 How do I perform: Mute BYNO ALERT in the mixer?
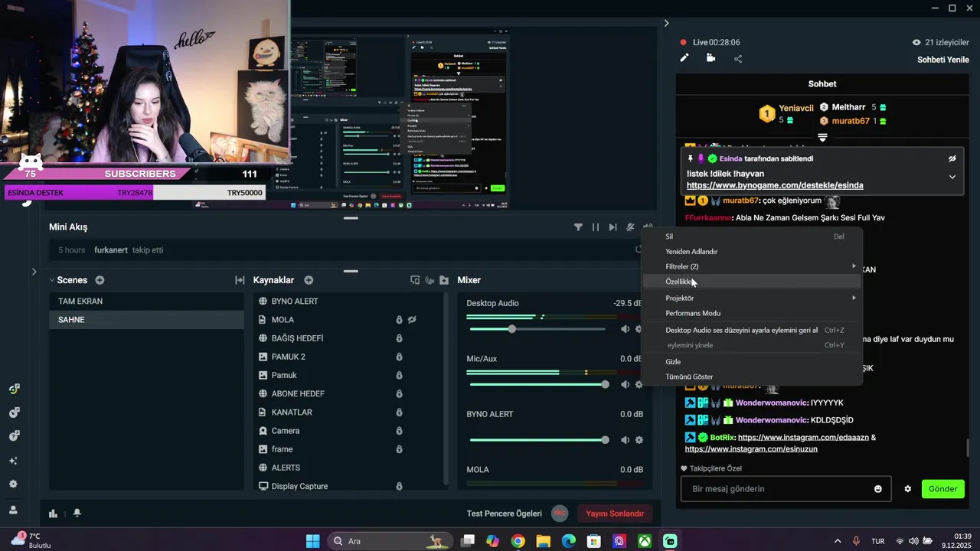625,440
